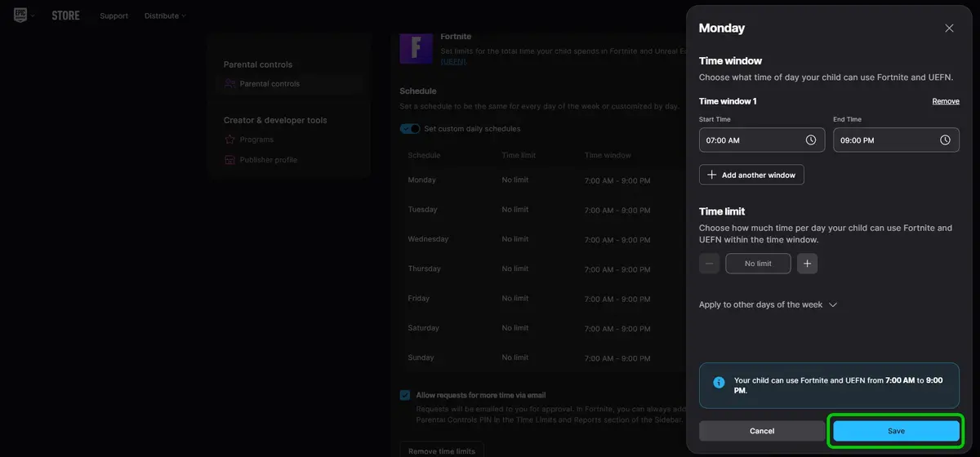Increase time limit with plus button
Image resolution: width=980 pixels, height=457 pixels.
click(x=807, y=264)
